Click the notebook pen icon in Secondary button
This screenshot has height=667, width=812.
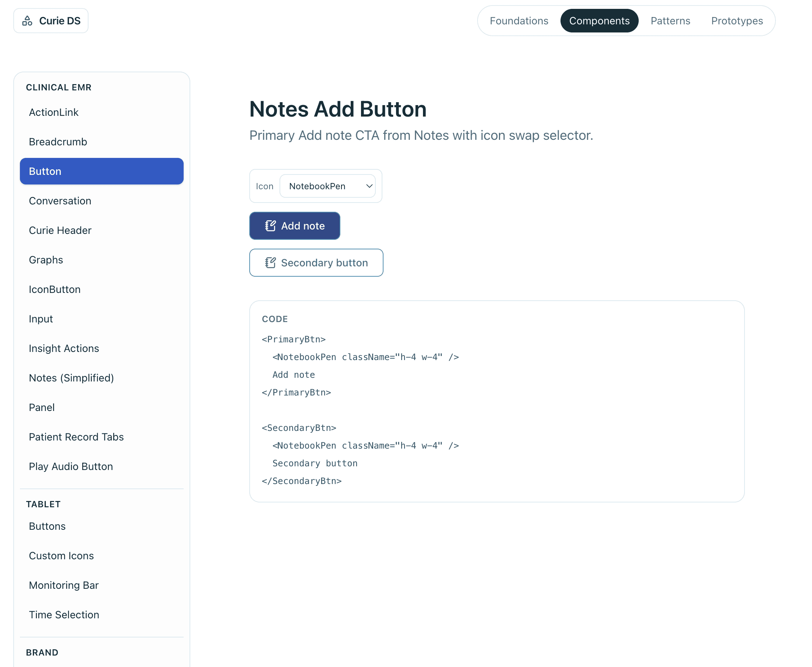point(270,263)
